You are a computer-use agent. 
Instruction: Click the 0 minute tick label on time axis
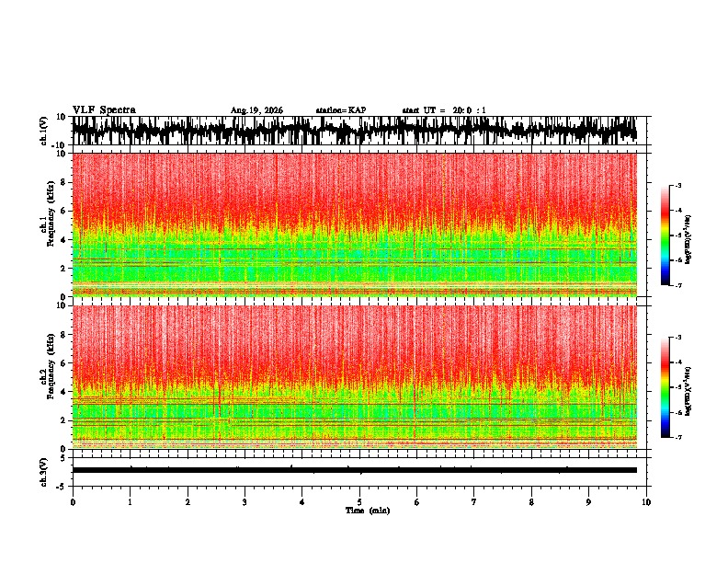tap(73, 502)
